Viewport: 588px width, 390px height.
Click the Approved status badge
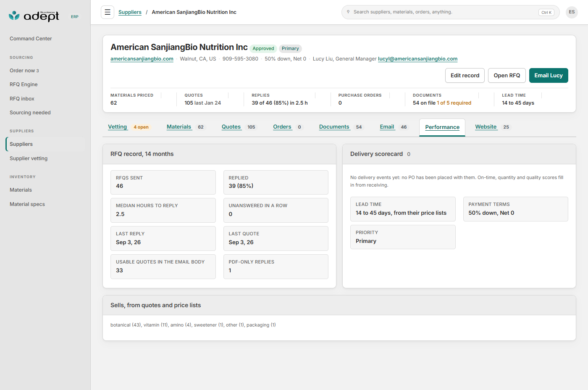coord(263,49)
